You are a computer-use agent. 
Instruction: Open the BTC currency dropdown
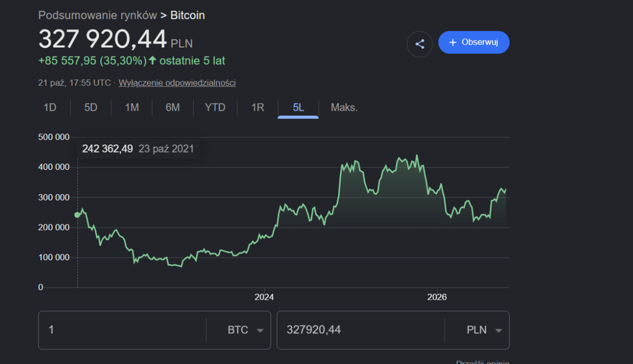[246, 330]
